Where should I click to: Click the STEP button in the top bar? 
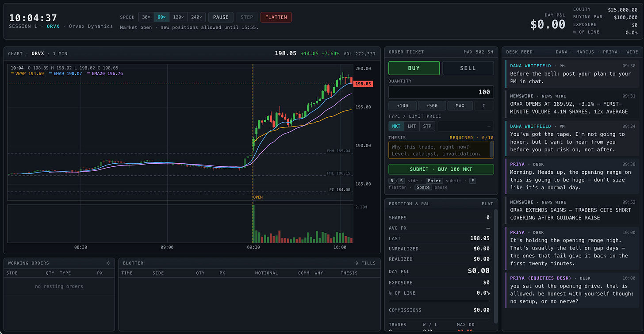coord(247,17)
